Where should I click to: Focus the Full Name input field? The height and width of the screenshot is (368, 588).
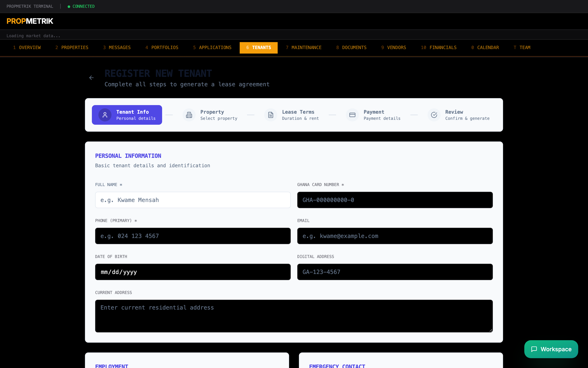(x=193, y=200)
